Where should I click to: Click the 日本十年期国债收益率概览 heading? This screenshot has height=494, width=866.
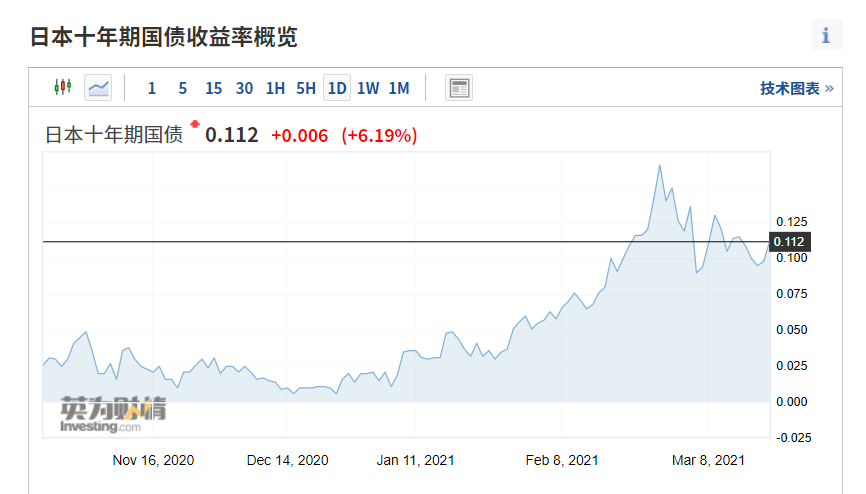[164, 37]
